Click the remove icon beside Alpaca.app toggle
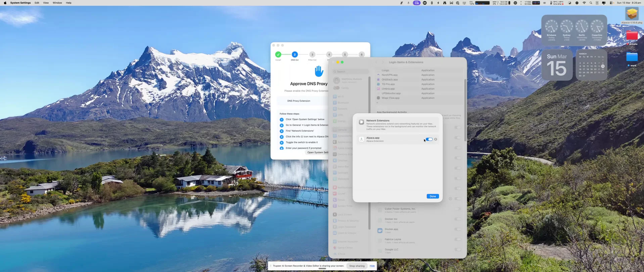 coord(436,139)
